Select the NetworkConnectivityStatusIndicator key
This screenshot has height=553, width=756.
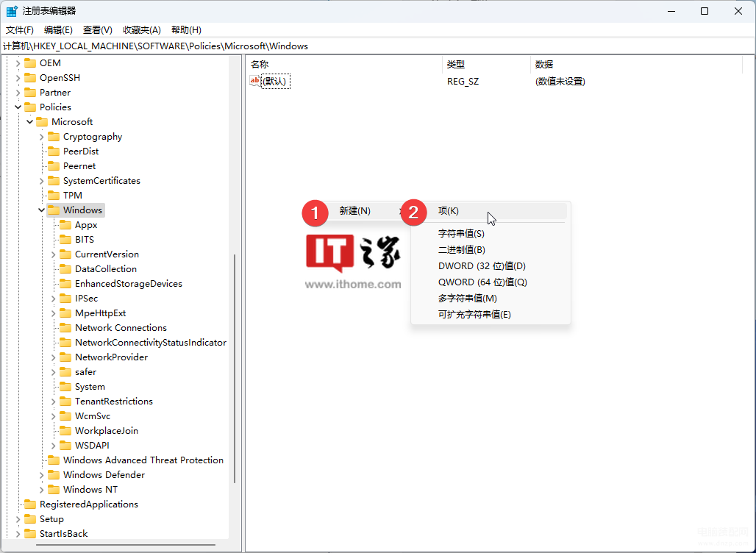pyautogui.click(x=151, y=343)
